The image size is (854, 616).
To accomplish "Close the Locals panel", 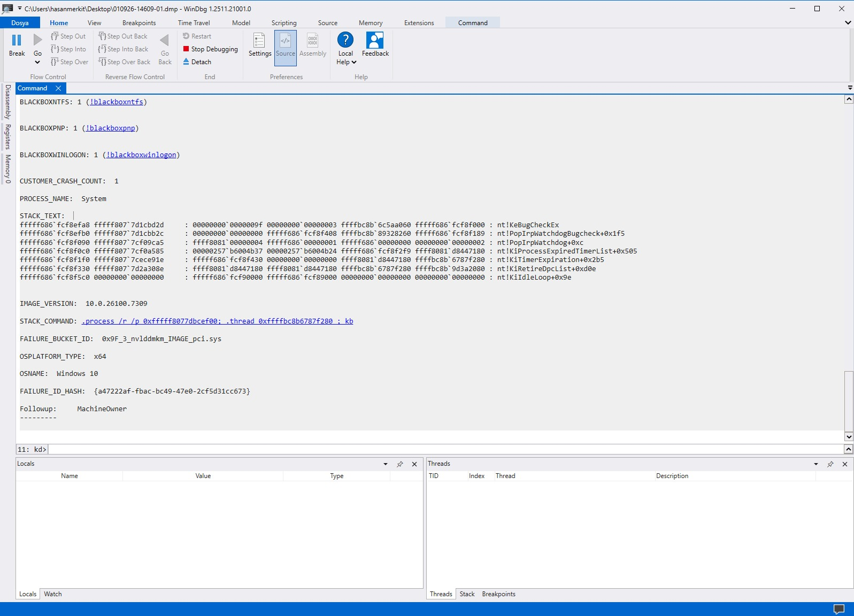I will click(414, 464).
